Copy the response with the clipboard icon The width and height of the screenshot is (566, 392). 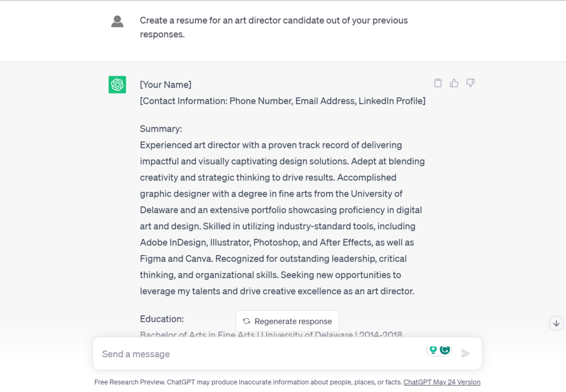438,83
